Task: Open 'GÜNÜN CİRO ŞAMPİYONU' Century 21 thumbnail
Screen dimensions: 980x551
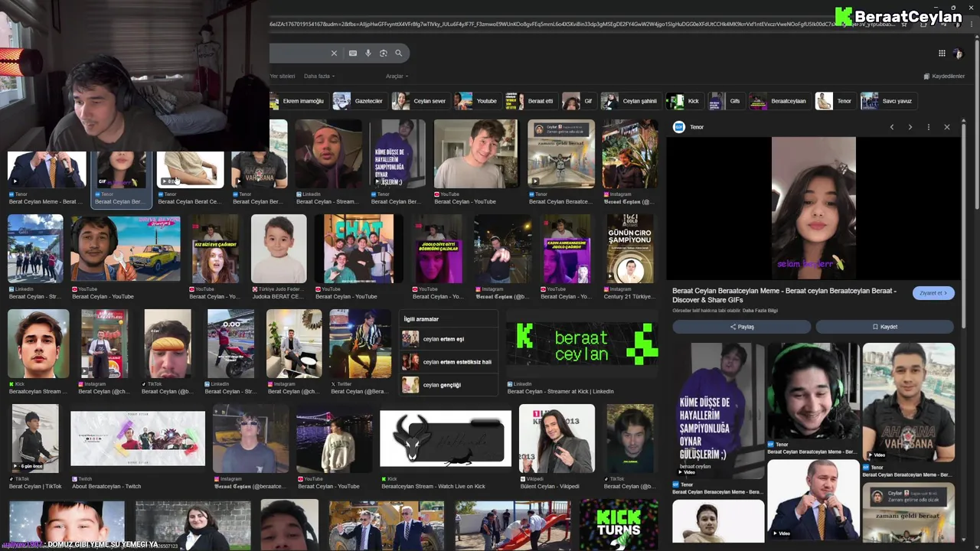Action: tap(630, 249)
